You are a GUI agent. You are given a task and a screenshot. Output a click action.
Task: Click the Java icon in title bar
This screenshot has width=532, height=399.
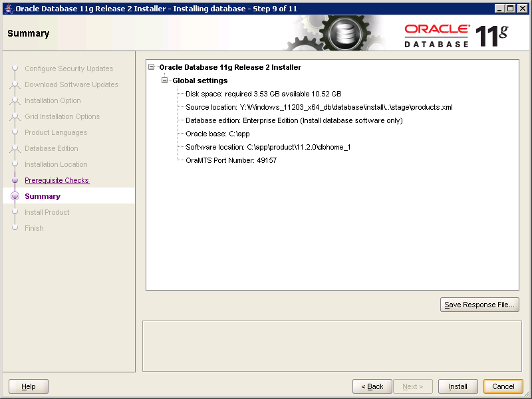[9, 9]
